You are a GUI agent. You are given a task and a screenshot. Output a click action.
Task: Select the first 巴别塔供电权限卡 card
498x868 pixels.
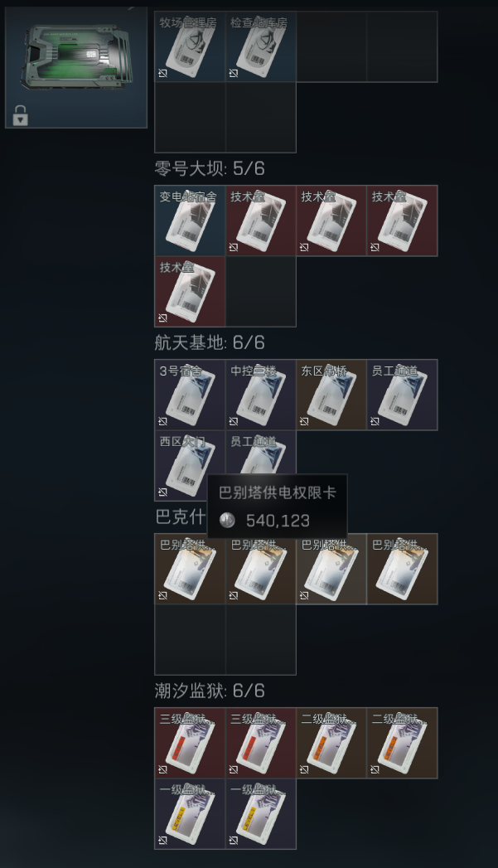190,569
